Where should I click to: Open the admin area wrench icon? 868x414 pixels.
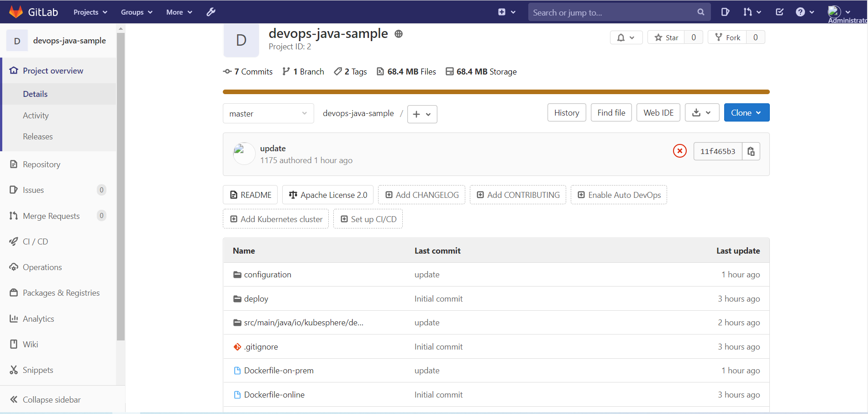coord(210,12)
